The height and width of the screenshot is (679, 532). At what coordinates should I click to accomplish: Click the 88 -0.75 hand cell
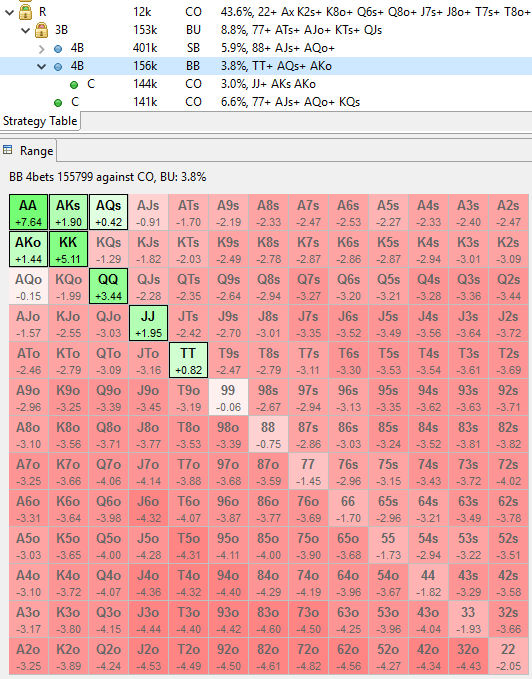(x=268, y=434)
